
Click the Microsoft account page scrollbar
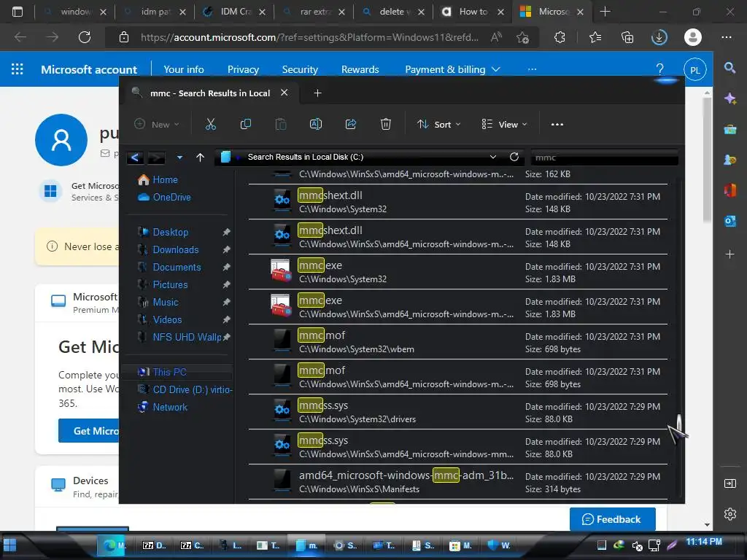707,158
